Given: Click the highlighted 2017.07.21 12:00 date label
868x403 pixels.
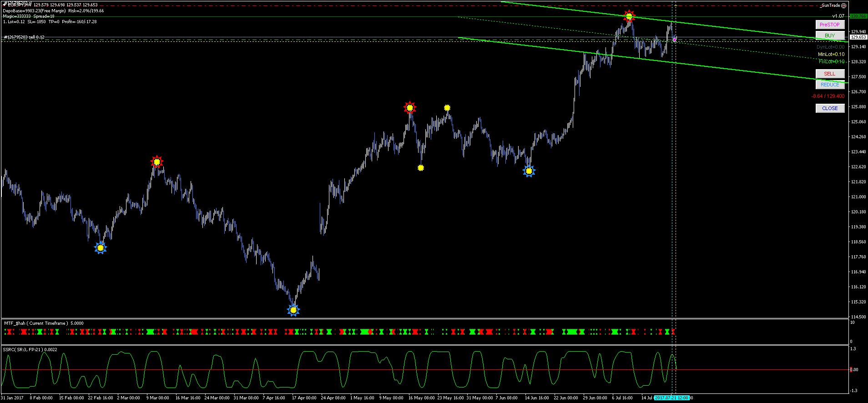Looking at the screenshot, I should (x=672, y=398).
